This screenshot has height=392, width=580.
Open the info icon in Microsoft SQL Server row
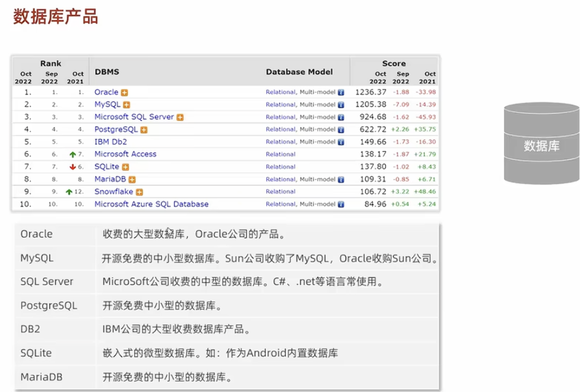[x=341, y=117]
